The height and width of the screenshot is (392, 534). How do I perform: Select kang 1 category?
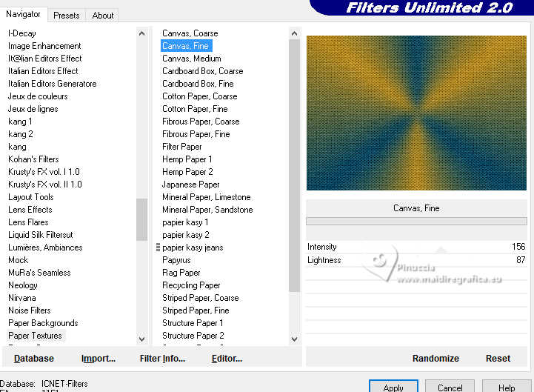coord(20,122)
